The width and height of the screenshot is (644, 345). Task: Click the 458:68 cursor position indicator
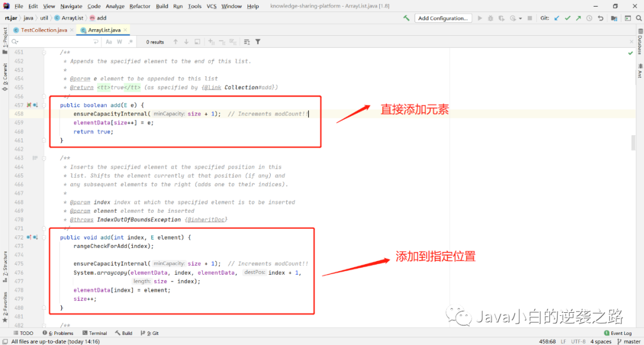point(547,341)
